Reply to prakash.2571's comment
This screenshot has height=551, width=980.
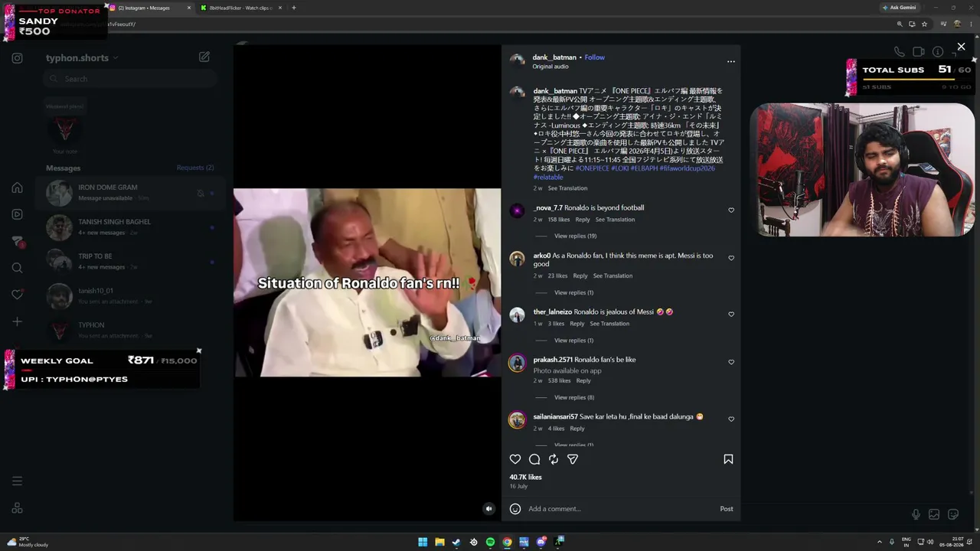pos(583,380)
